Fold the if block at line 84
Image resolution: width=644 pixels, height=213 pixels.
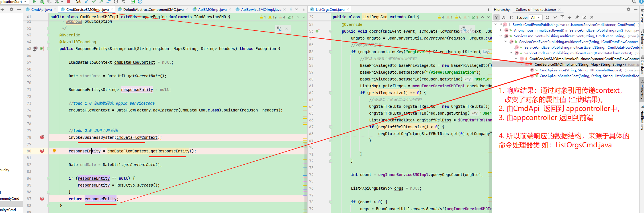(49, 178)
